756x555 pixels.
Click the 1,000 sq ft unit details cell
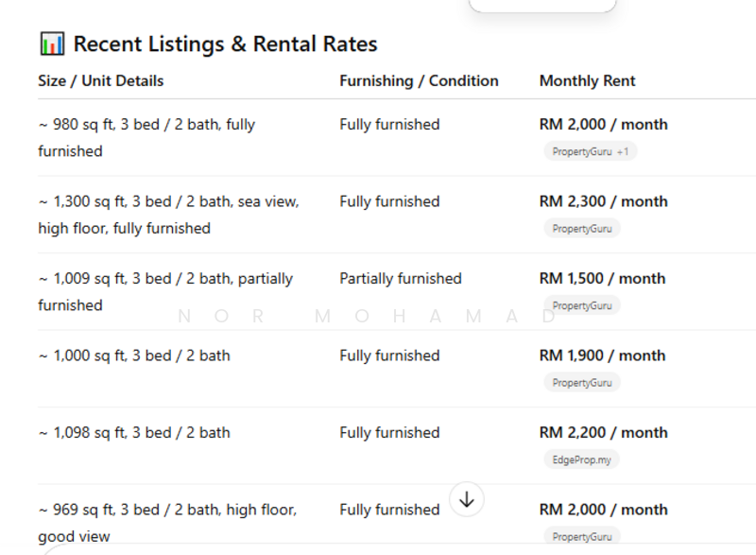[x=134, y=356]
